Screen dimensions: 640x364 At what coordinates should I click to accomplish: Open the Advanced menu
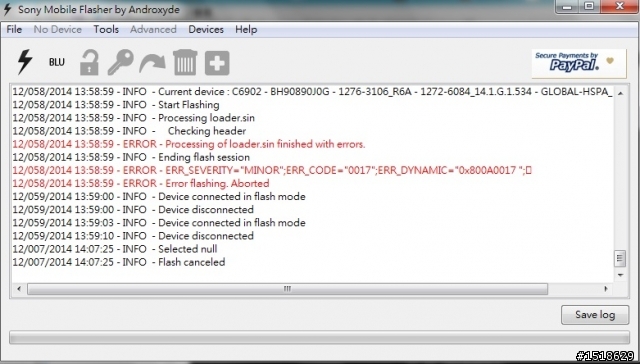[x=153, y=29]
